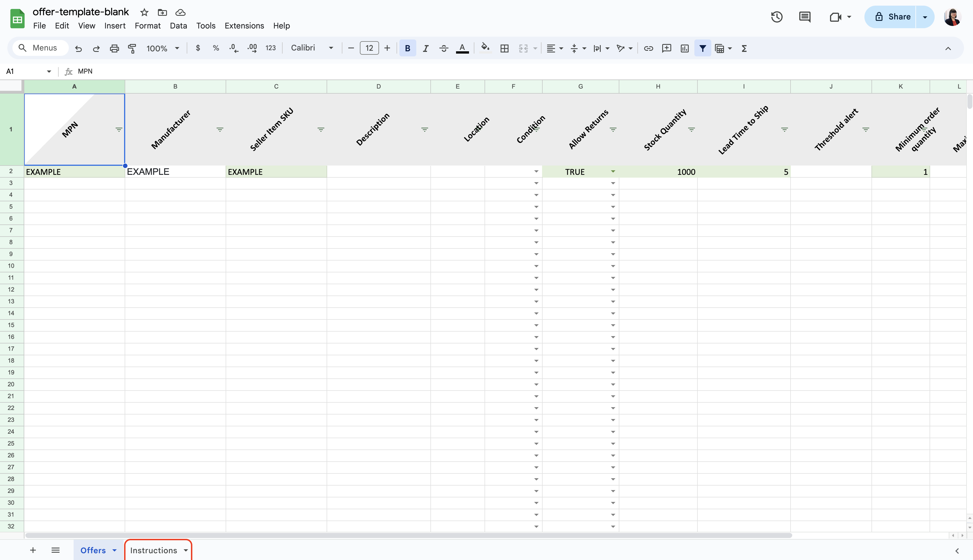Image resolution: width=973 pixels, height=560 pixels.
Task: Toggle bold formatting button
Action: point(407,48)
